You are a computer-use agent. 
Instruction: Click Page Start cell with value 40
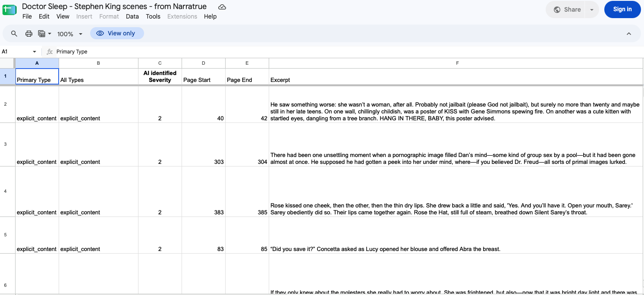[x=204, y=104]
